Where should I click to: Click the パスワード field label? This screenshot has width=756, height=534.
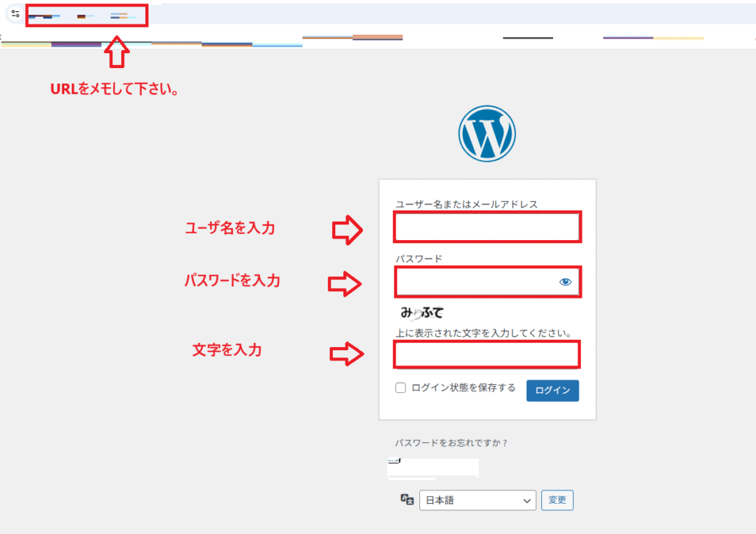[419, 259]
